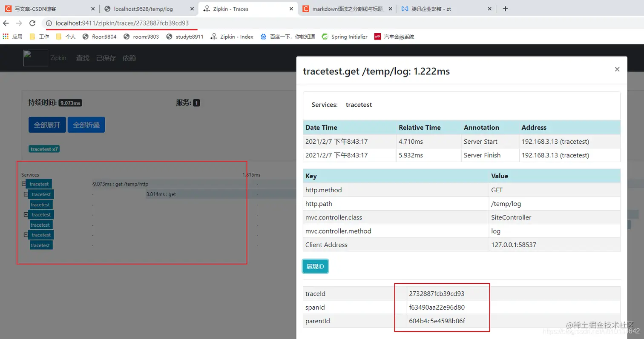Collapse the get /temp/http root span
The height and width of the screenshot is (339, 644).
coord(24,184)
